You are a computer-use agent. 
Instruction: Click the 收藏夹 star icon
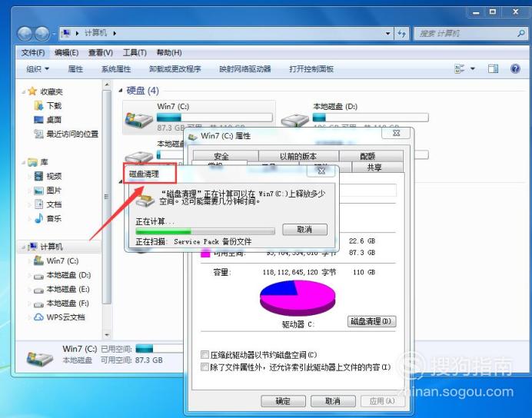32,91
